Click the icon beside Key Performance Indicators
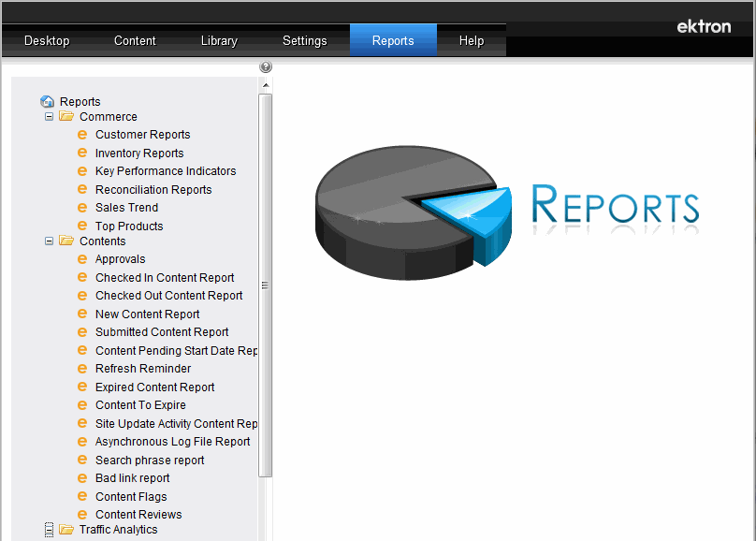This screenshot has height=541, width=756. click(x=82, y=171)
